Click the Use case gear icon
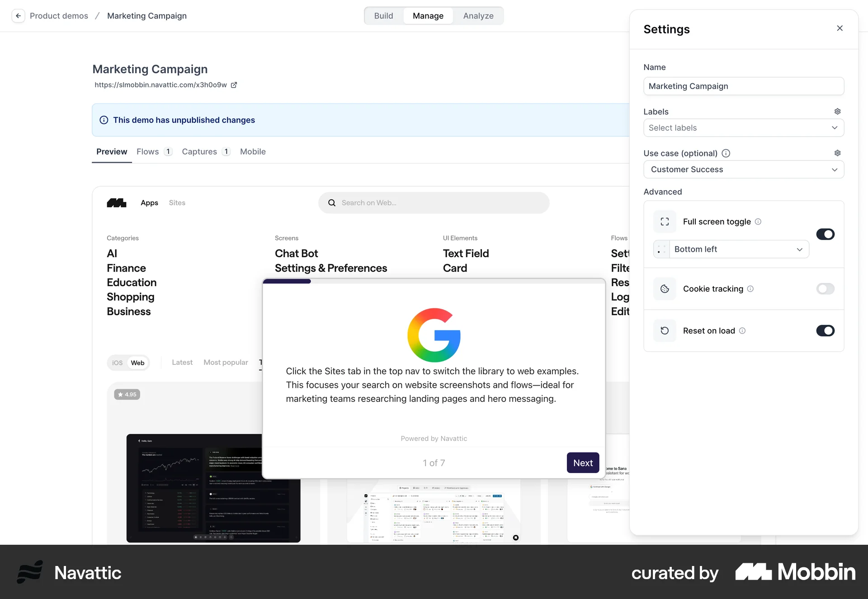Viewport: 868px width, 599px height. pyautogui.click(x=837, y=153)
